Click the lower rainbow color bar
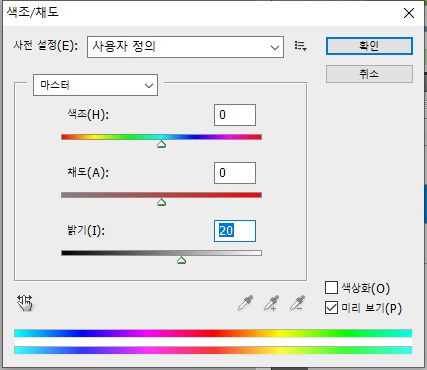The image size is (427, 370). [213, 350]
